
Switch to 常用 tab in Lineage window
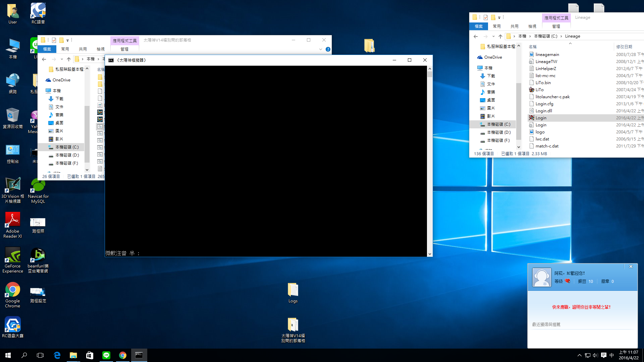(x=497, y=26)
